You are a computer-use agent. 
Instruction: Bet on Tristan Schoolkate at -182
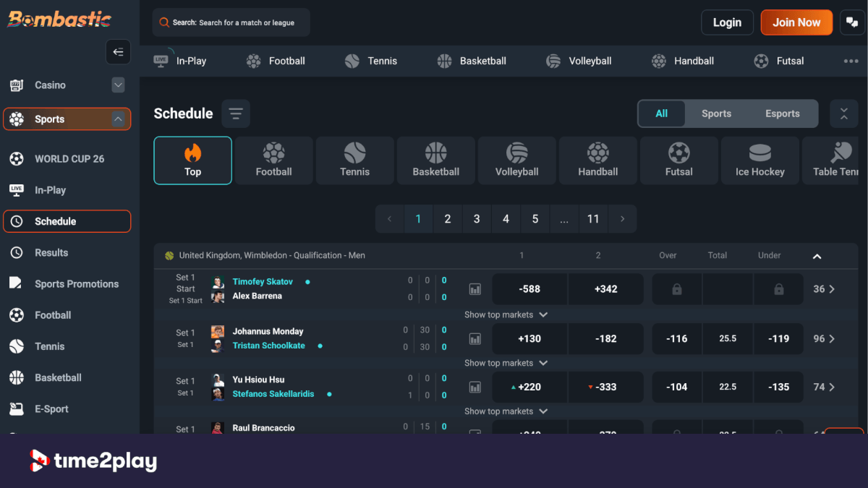coord(606,338)
